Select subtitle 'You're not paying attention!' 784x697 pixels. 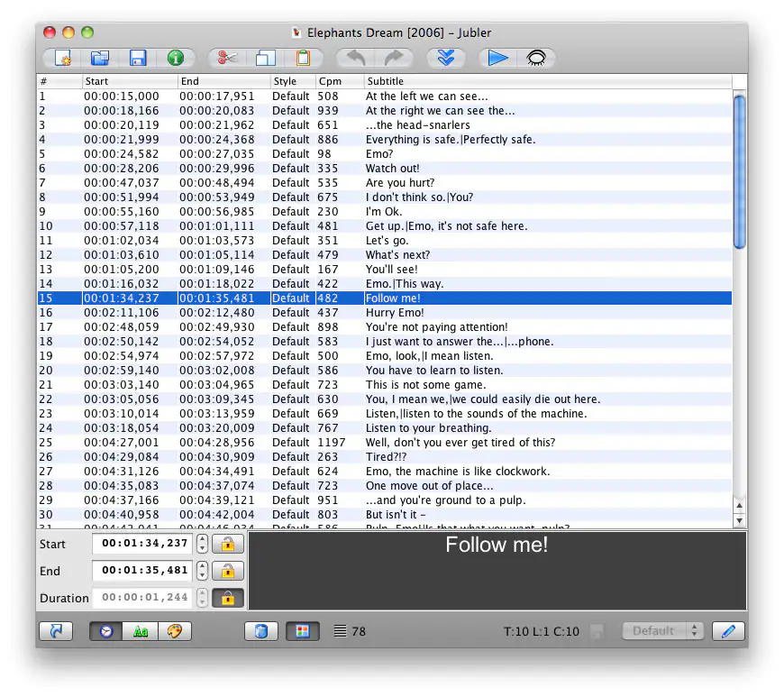(x=385, y=327)
